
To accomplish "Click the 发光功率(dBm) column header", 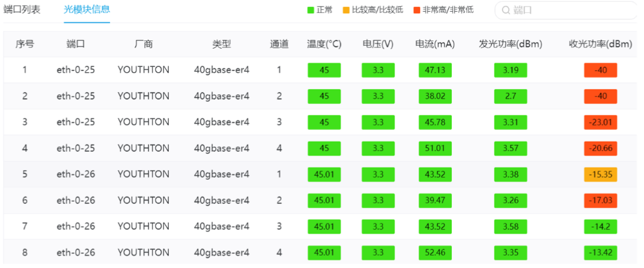I will (510, 44).
